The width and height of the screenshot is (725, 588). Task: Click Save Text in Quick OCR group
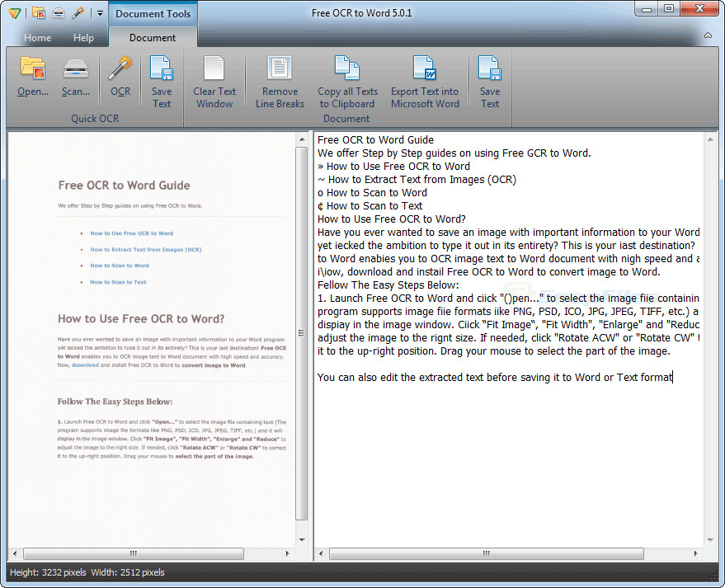pos(162,68)
